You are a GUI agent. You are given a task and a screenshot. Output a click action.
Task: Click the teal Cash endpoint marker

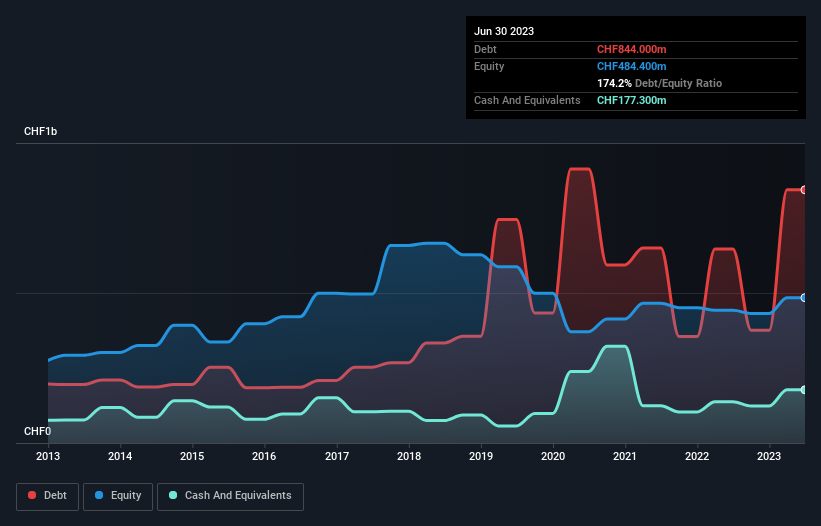tap(804, 390)
